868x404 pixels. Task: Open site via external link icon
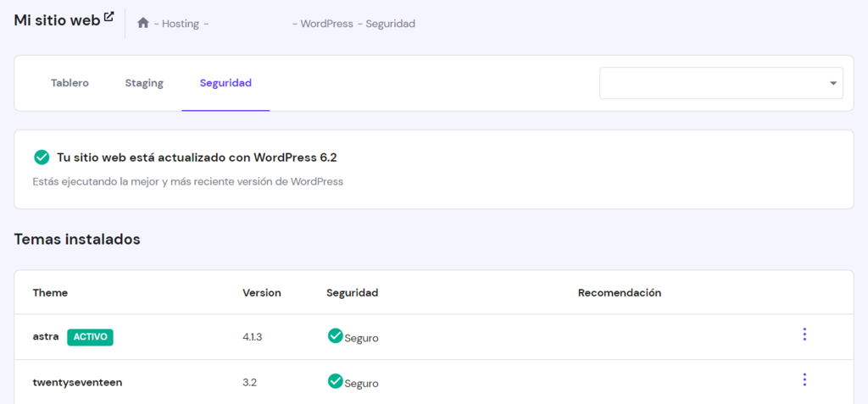point(109,17)
